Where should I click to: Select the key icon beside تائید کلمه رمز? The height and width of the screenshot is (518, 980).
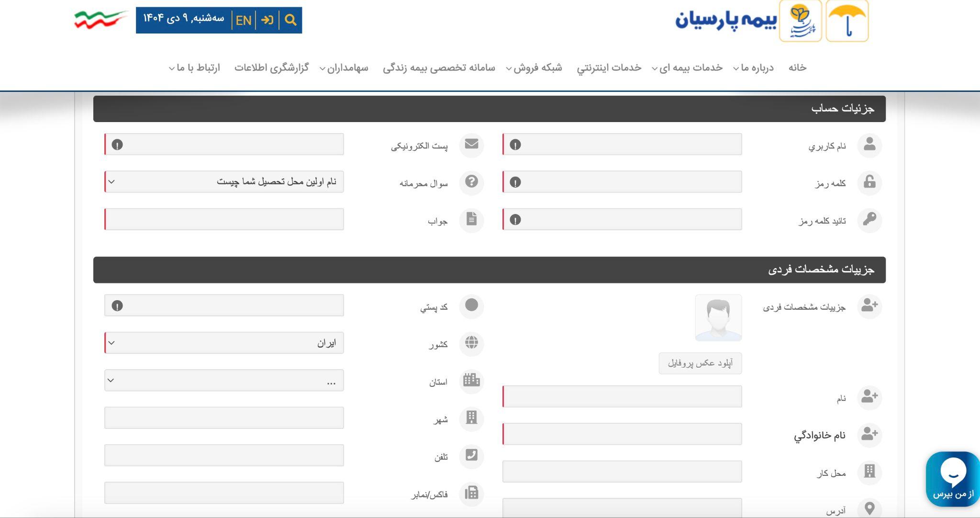pyautogui.click(x=871, y=220)
